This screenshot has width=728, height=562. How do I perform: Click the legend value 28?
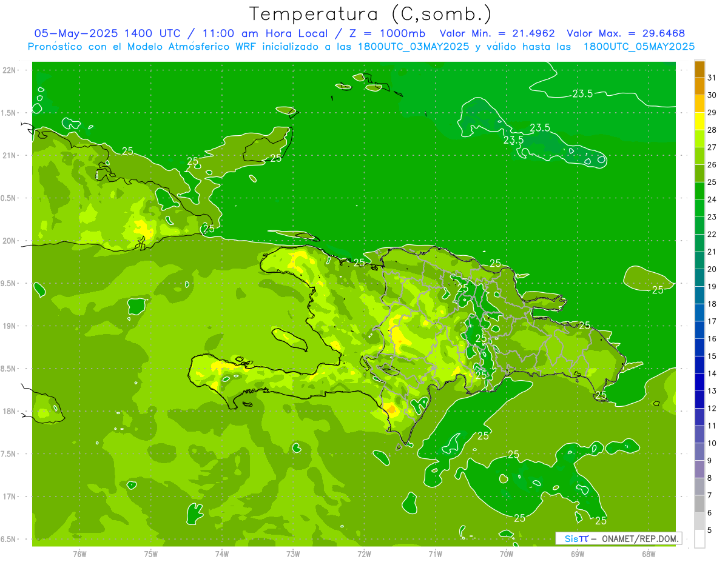[x=712, y=130]
